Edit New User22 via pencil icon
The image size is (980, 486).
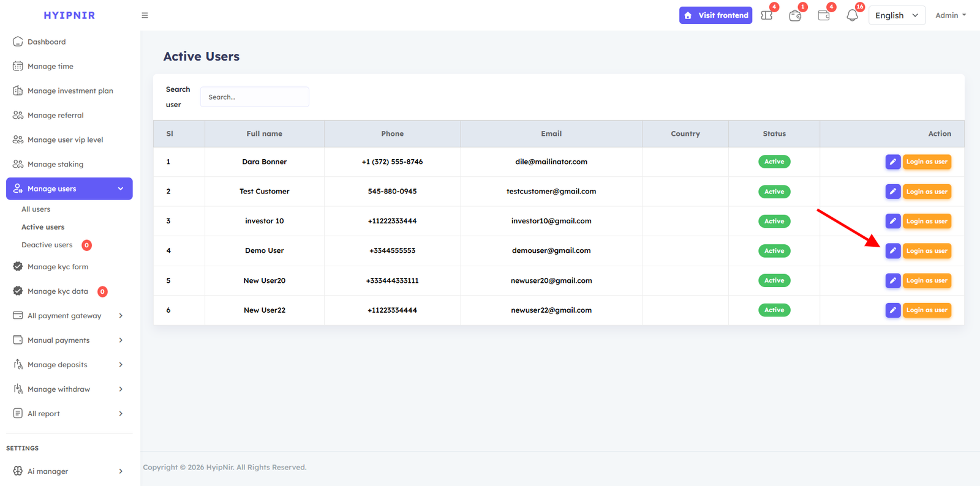pos(893,310)
